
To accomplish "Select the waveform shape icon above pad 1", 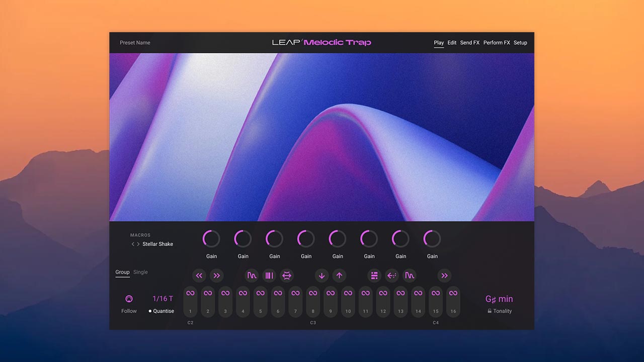I will coord(252,276).
